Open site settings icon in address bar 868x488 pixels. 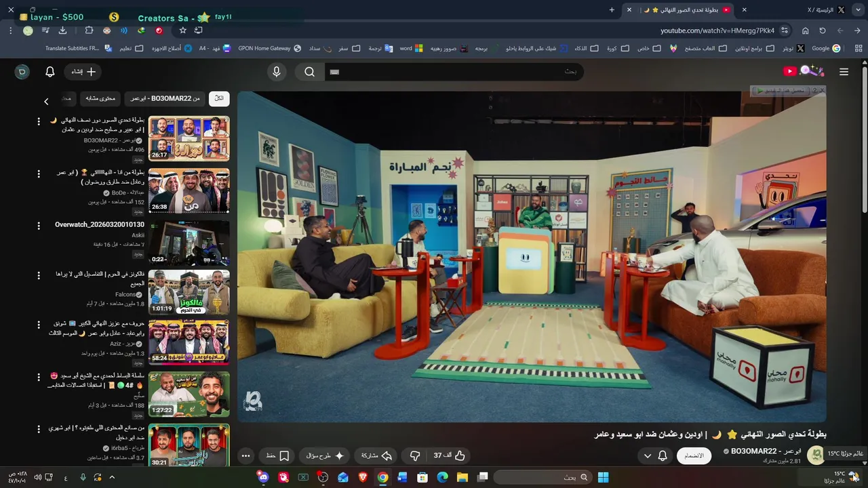pos(785,30)
